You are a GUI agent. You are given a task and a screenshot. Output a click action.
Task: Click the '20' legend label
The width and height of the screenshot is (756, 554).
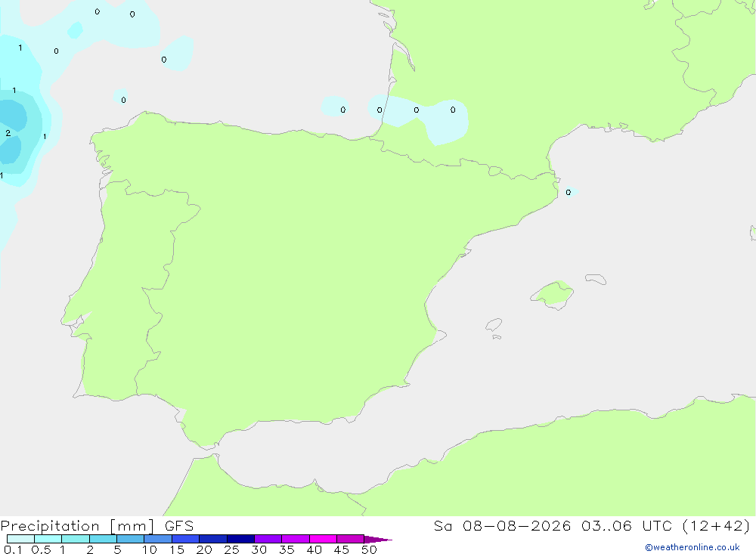pyautogui.click(x=204, y=549)
